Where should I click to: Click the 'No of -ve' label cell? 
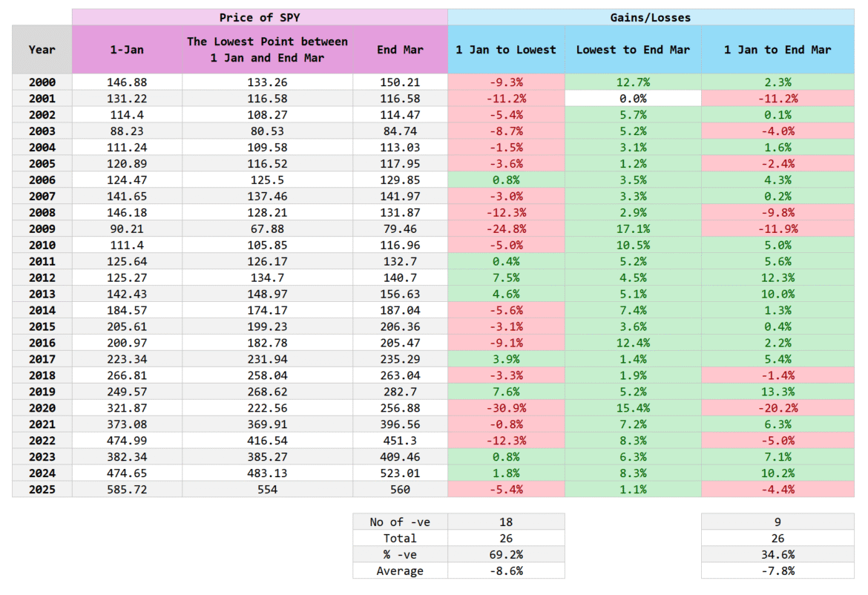point(399,522)
